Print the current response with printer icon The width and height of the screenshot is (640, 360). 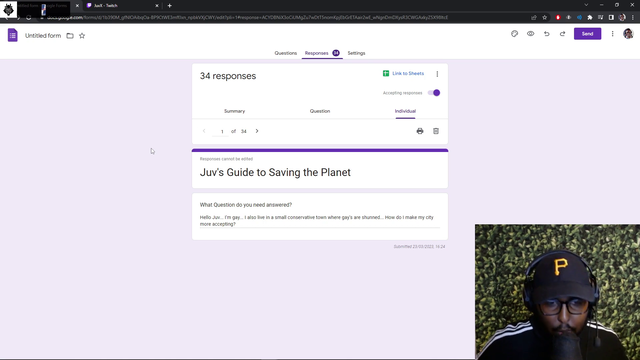420,131
